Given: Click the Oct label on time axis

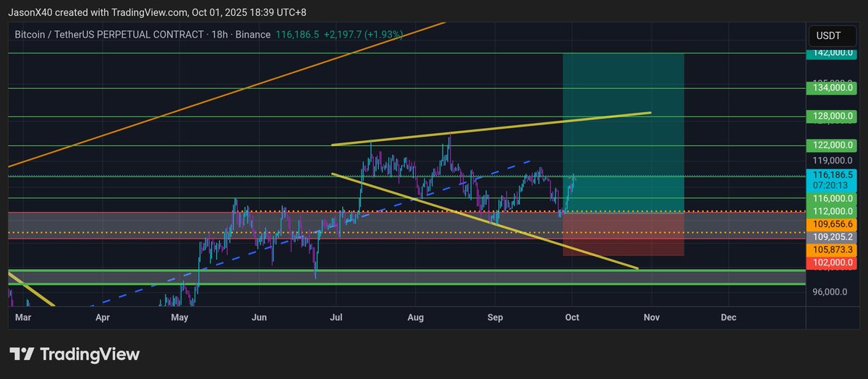Looking at the screenshot, I should [x=572, y=318].
